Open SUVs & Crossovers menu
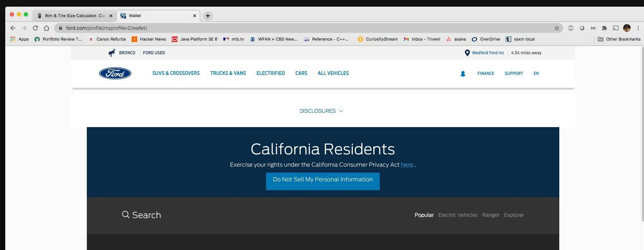The image size is (644, 250). pyautogui.click(x=176, y=73)
